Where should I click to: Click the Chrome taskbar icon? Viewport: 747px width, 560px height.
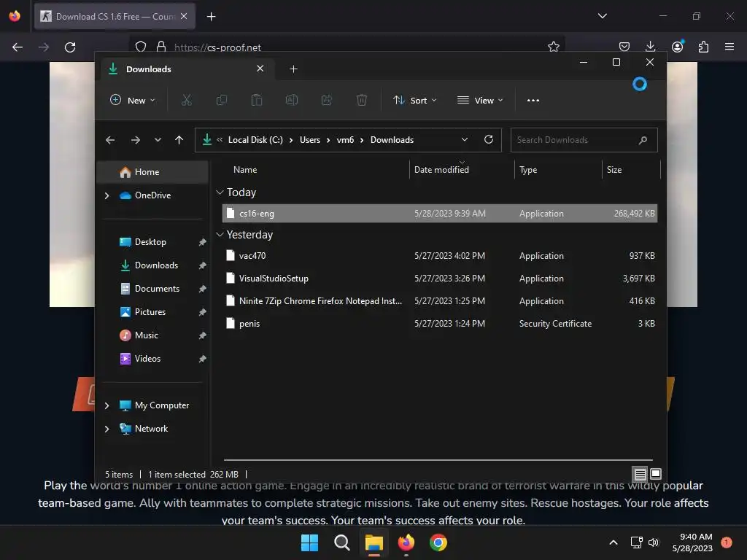pos(438,542)
